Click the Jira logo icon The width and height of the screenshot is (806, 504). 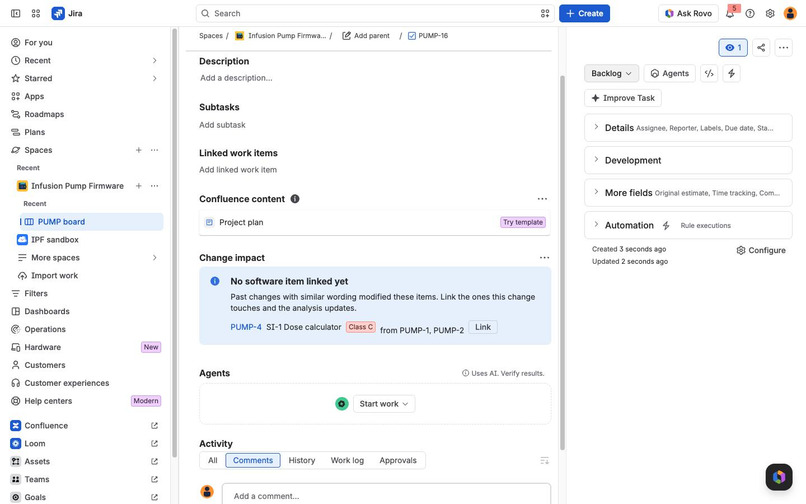pyautogui.click(x=58, y=13)
